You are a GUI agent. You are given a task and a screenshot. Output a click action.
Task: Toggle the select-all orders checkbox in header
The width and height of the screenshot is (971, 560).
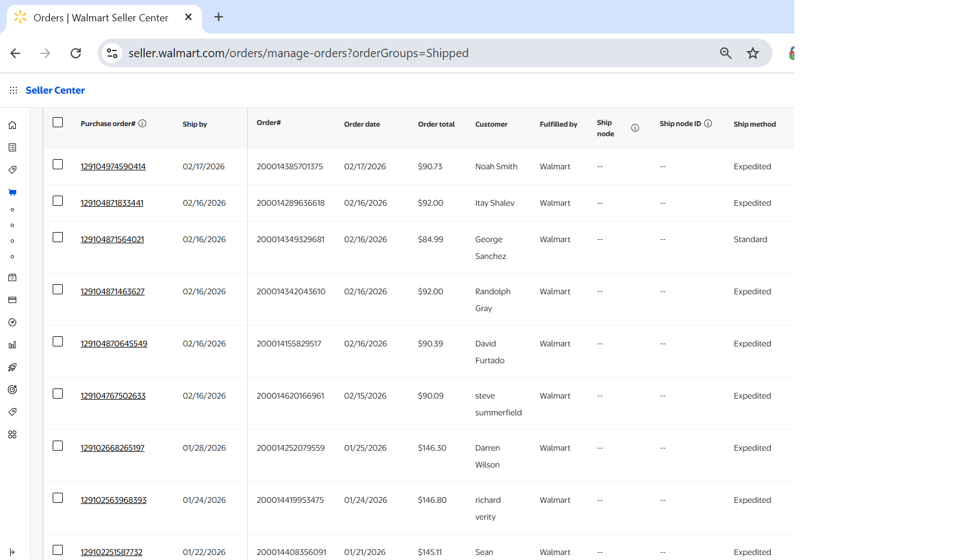58,122
